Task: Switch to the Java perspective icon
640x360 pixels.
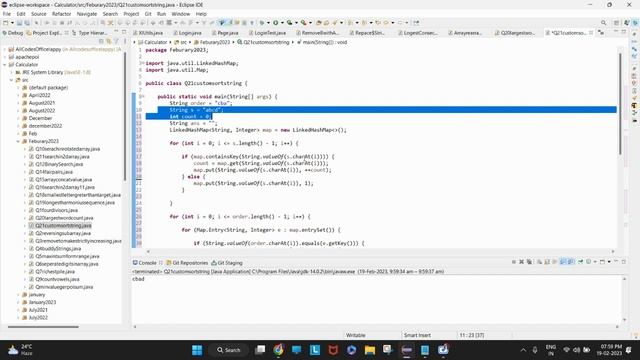Action: tap(627, 23)
